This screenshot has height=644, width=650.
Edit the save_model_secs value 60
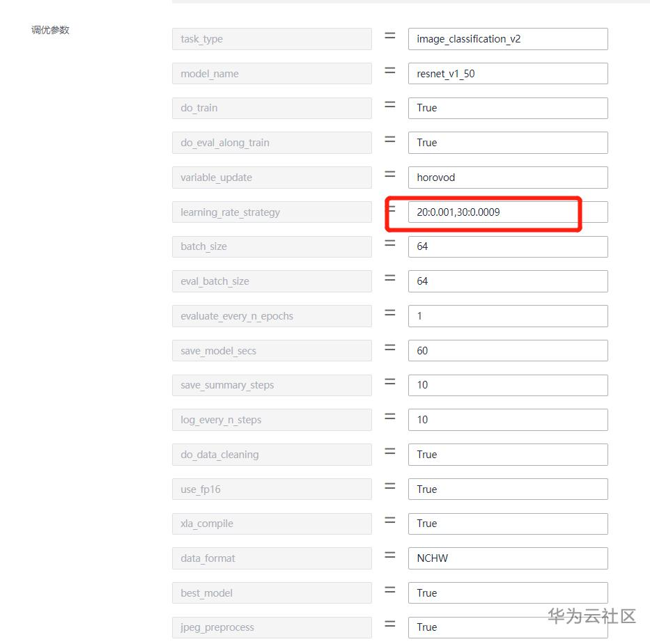[x=507, y=351]
